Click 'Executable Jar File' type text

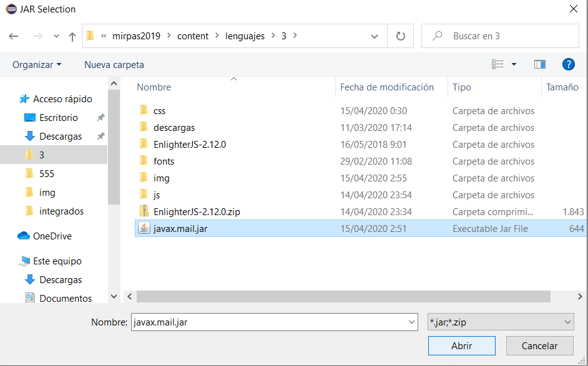coord(490,228)
